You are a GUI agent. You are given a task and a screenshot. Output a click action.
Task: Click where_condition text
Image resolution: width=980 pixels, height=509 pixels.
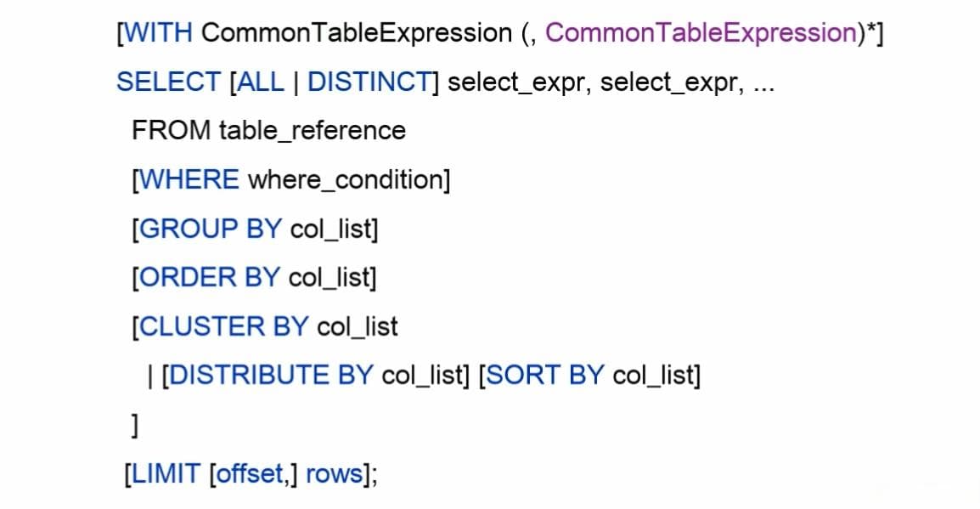click(346, 180)
